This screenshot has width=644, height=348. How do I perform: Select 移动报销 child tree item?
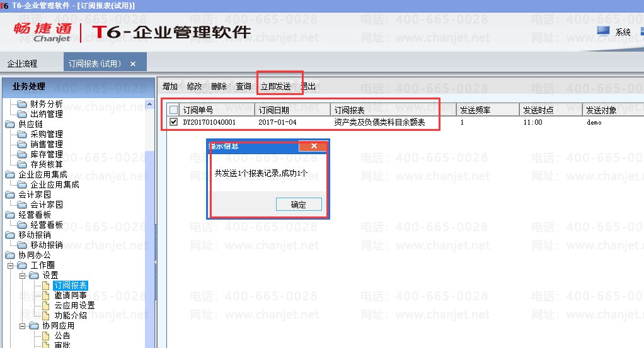coord(47,245)
